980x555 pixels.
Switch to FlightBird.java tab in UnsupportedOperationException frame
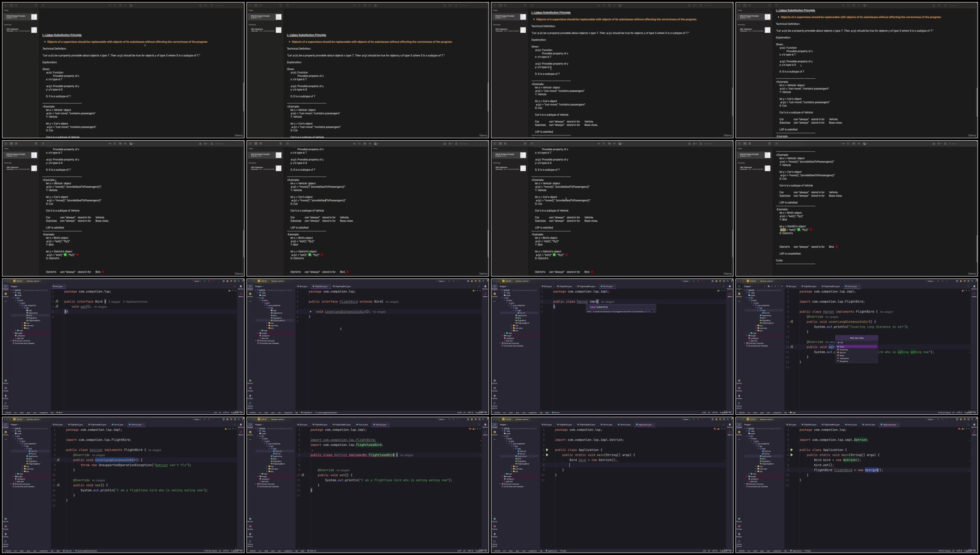click(x=75, y=424)
